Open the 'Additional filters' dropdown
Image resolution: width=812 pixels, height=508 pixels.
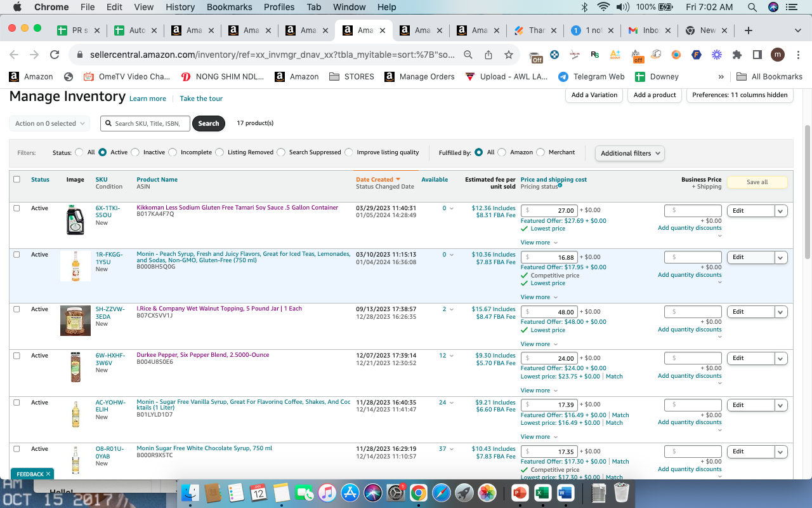[630, 153]
